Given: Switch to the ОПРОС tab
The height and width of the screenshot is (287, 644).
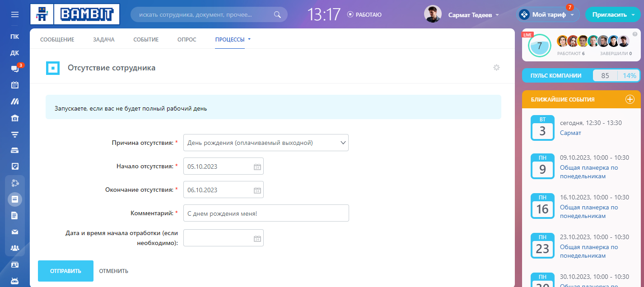Looking at the screenshot, I should pos(187,40).
